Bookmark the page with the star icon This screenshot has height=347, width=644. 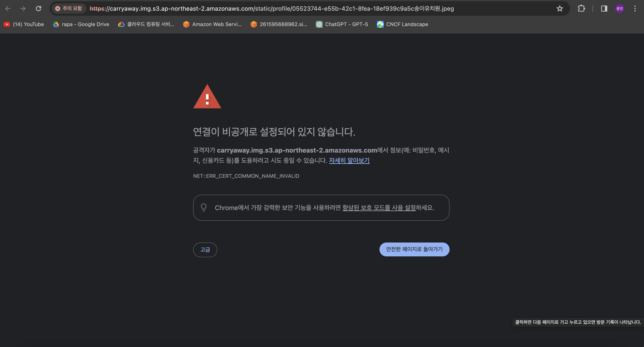[560, 9]
